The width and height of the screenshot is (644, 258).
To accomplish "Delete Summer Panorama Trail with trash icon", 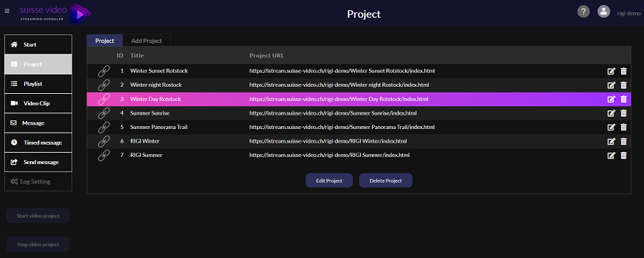I will 623,127.
